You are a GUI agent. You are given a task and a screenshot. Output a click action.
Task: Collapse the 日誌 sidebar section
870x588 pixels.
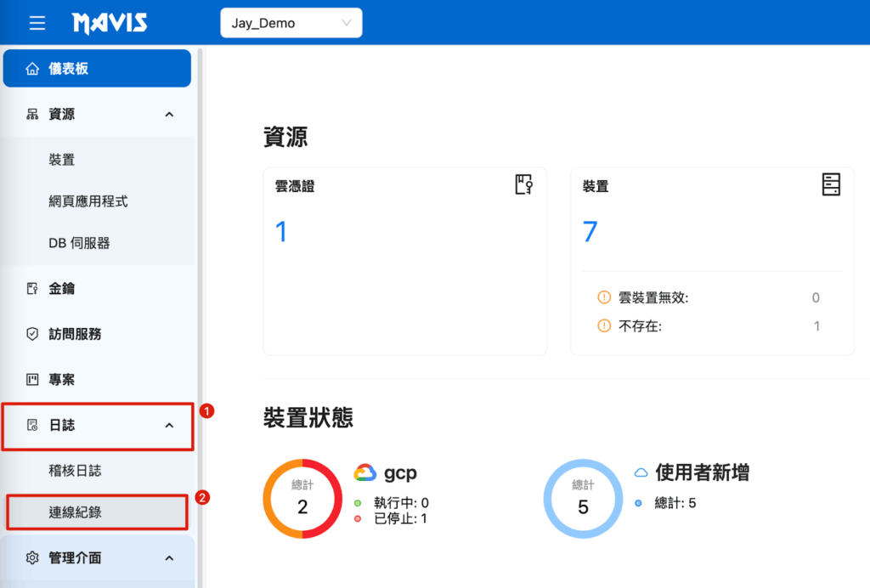[169, 425]
